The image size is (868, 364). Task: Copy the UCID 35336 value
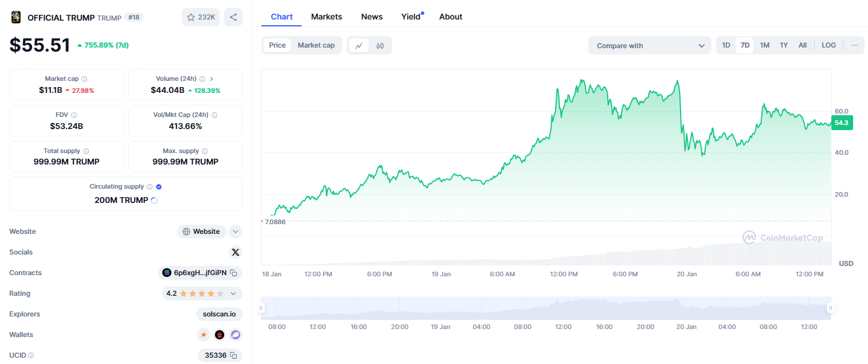click(x=233, y=355)
